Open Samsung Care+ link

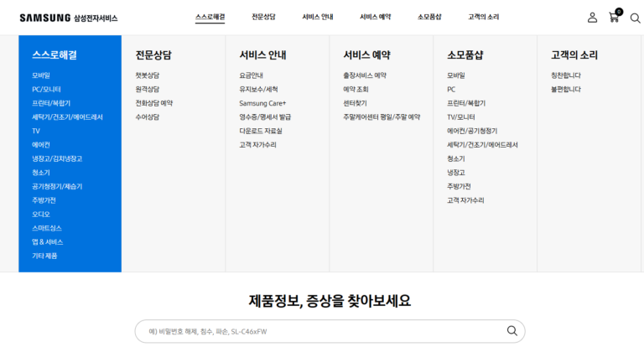click(262, 103)
